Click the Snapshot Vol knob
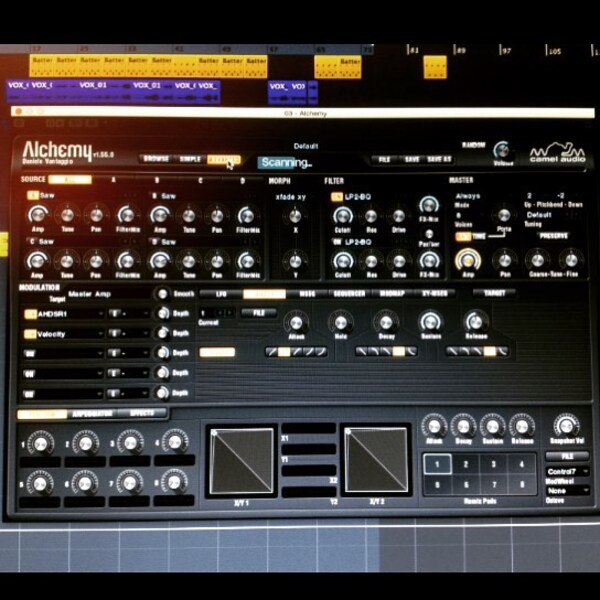 click(x=566, y=425)
